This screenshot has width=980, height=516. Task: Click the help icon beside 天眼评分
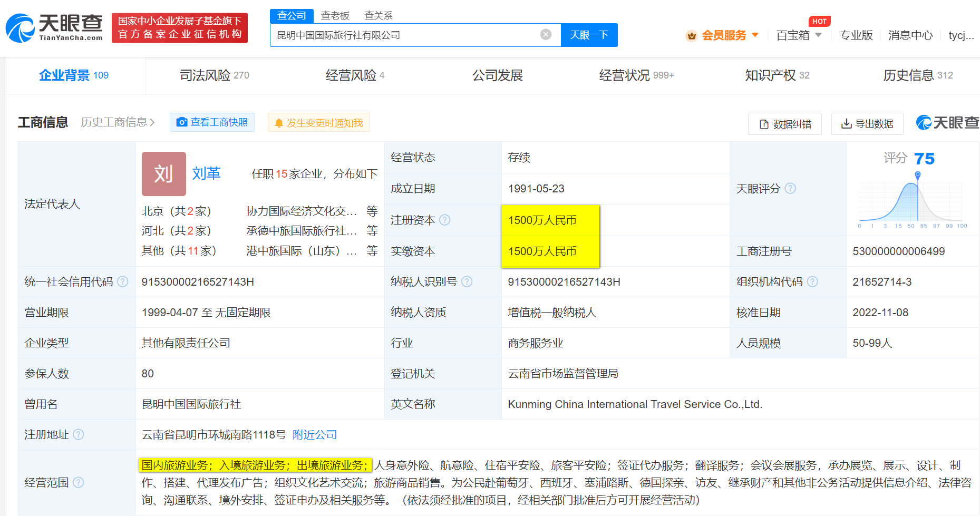tap(790, 188)
